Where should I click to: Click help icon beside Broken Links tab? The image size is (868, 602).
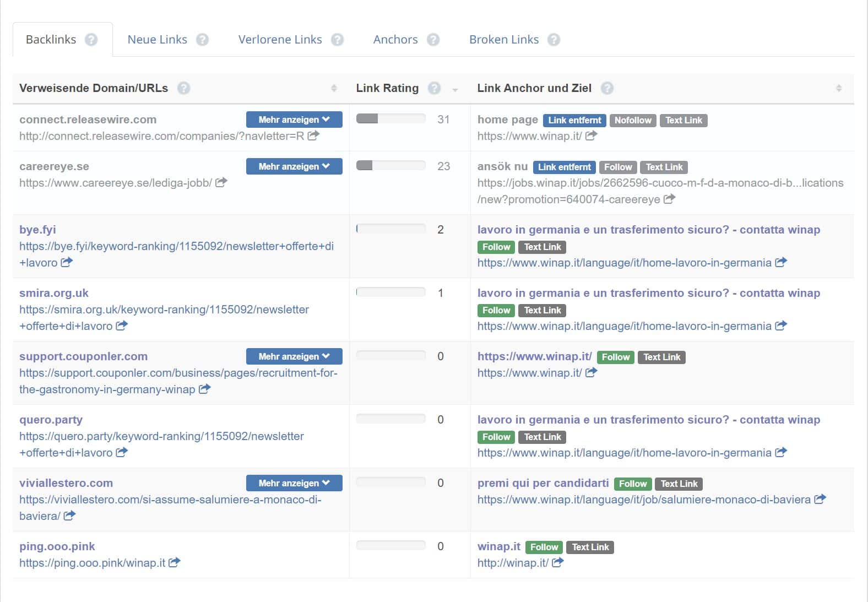554,40
